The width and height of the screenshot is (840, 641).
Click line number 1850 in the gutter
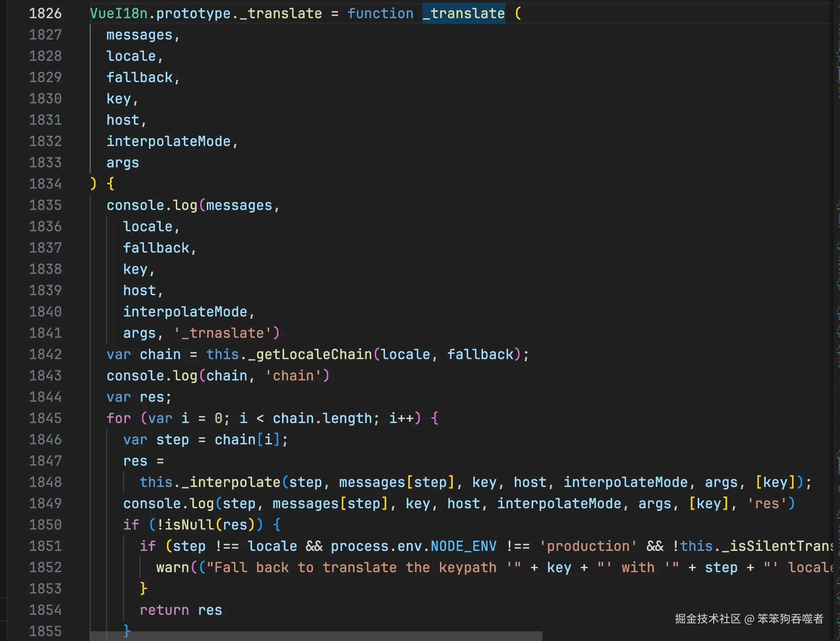pyautogui.click(x=45, y=525)
